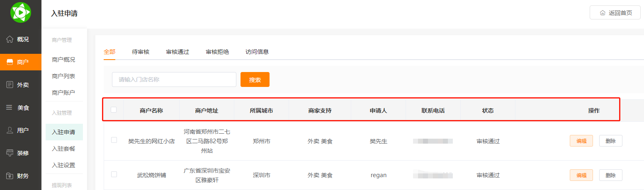644x190 pixels.
Task: Open the 装修 decoration sidebar icon
Action: (x=10, y=153)
